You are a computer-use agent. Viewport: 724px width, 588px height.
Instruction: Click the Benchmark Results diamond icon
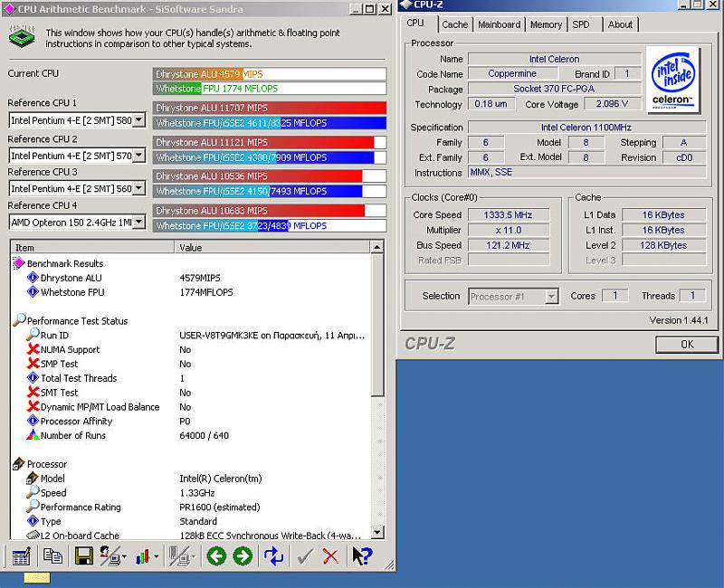pos(18,263)
